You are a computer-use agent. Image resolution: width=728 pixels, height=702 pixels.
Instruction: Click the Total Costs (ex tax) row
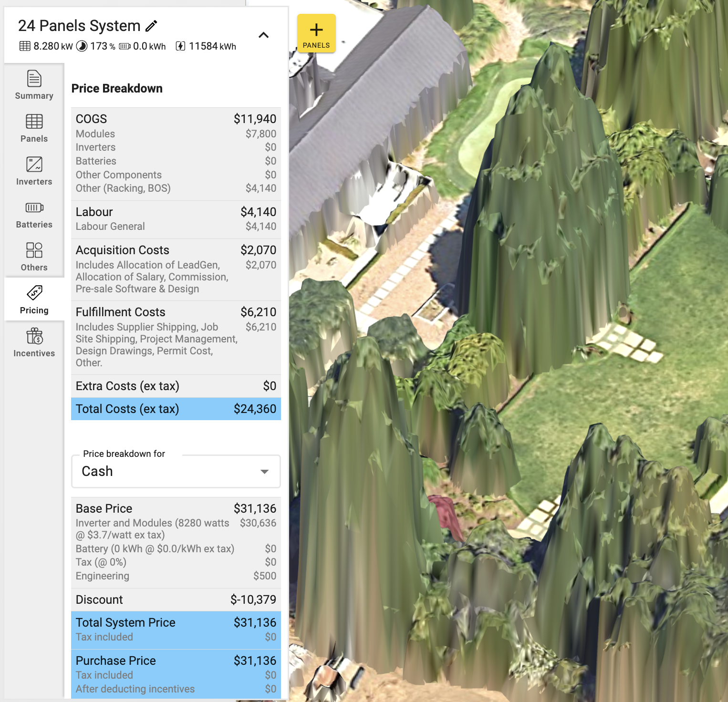[x=176, y=409]
